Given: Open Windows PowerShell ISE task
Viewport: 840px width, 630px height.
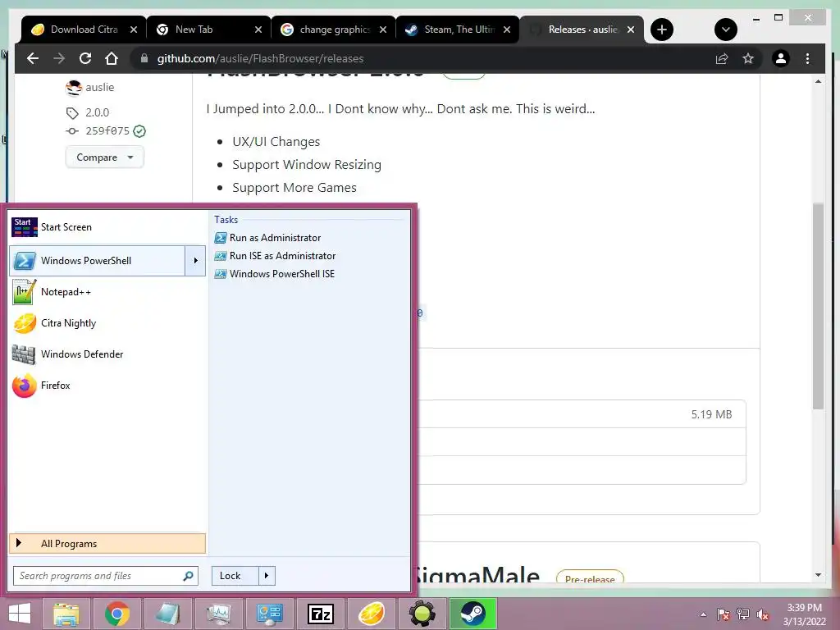Looking at the screenshot, I should [274, 274].
